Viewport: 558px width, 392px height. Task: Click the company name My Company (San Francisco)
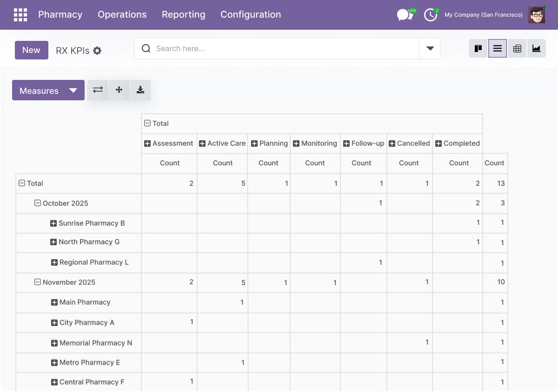[x=484, y=15]
